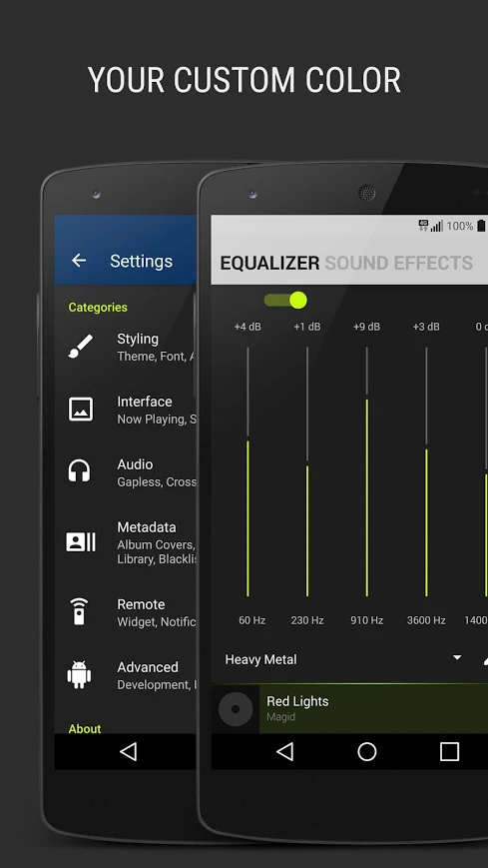488x868 pixels.
Task: Tap the Android home circle button
Action: click(x=367, y=751)
